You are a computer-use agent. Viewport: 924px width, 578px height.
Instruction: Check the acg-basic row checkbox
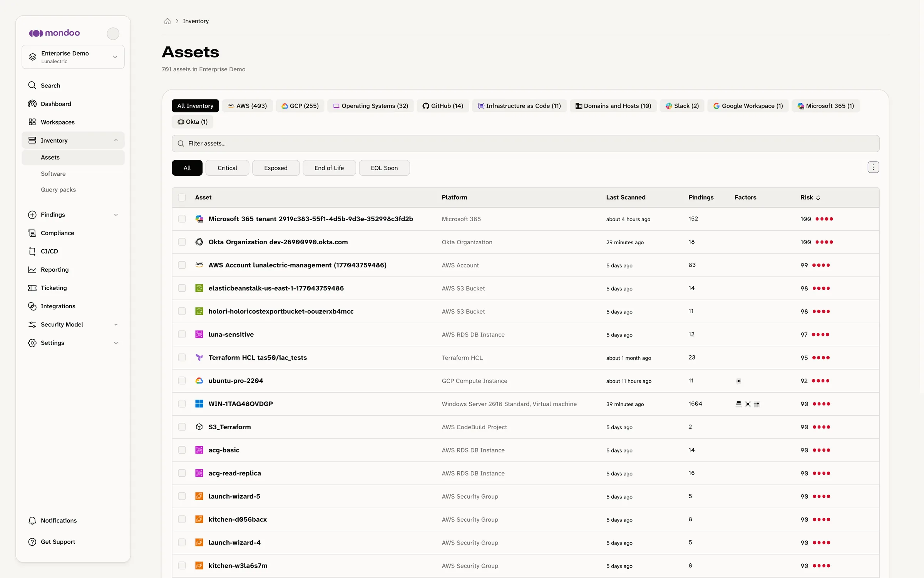pyautogui.click(x=182, y=450)
